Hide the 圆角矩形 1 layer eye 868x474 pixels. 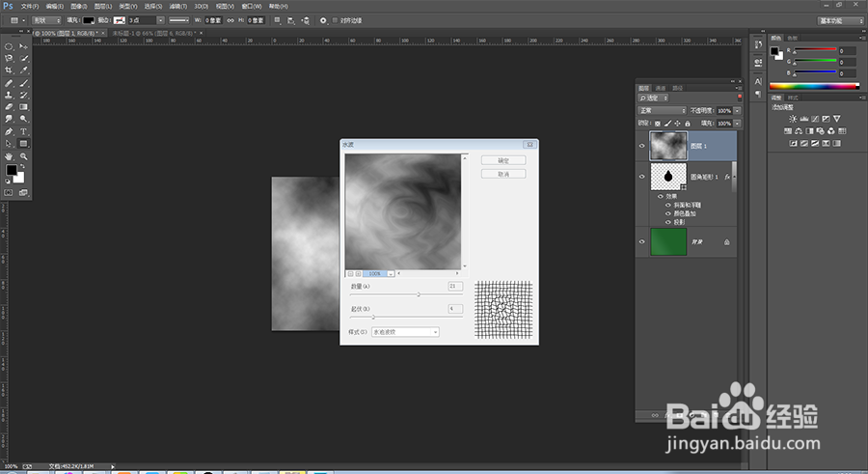point(642,177)
